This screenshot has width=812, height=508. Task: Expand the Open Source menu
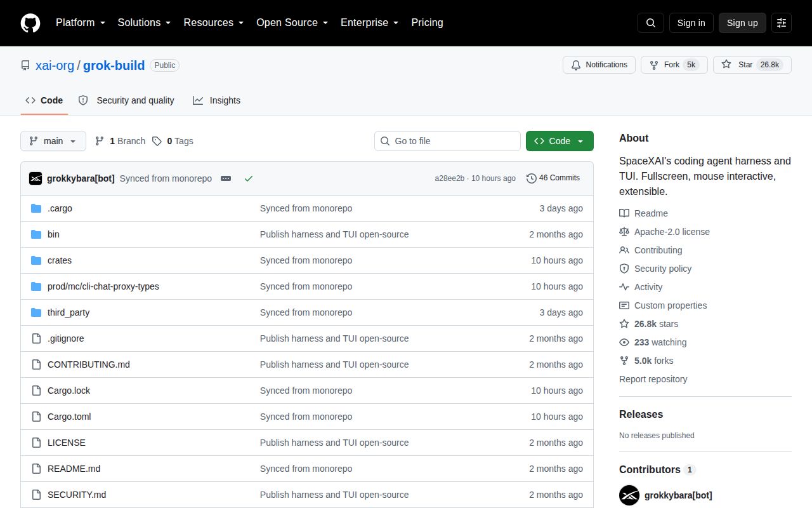pyautogui.click(x=292, y=23)
